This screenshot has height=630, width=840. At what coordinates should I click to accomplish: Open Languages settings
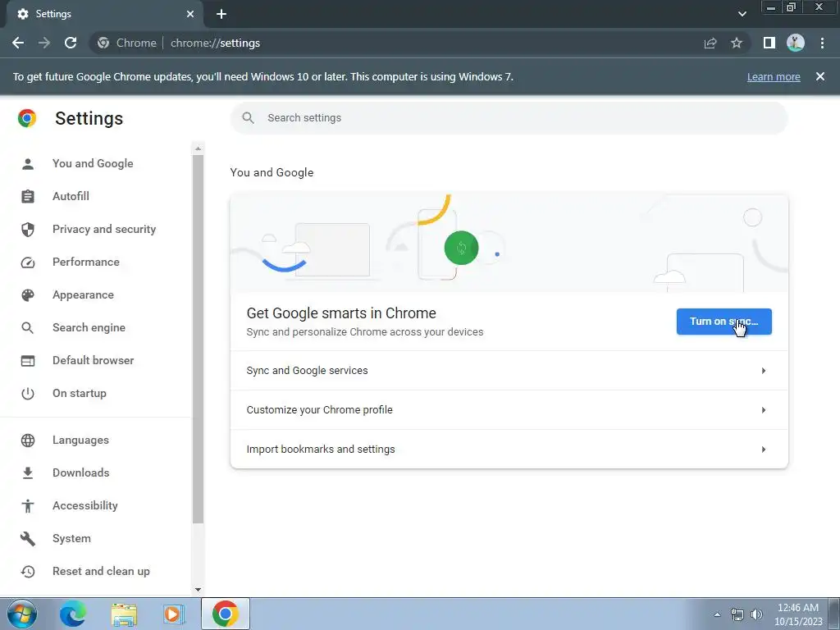tap(80, 440)
